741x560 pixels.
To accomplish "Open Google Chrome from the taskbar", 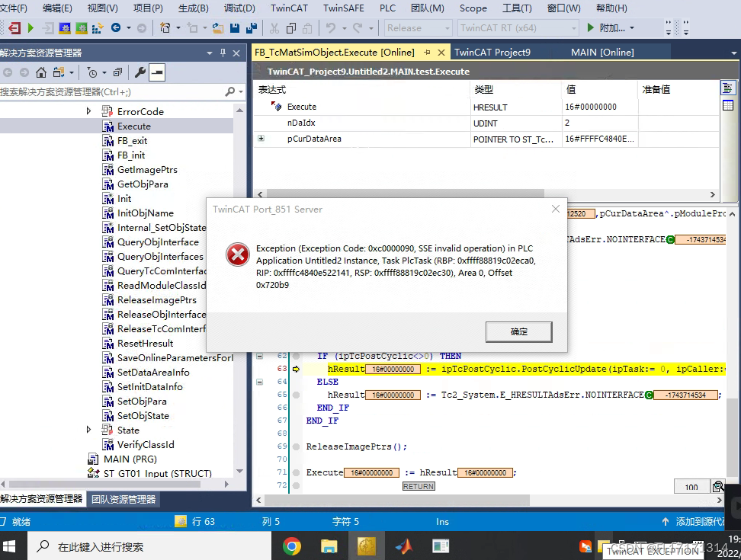I will point(292,547).
